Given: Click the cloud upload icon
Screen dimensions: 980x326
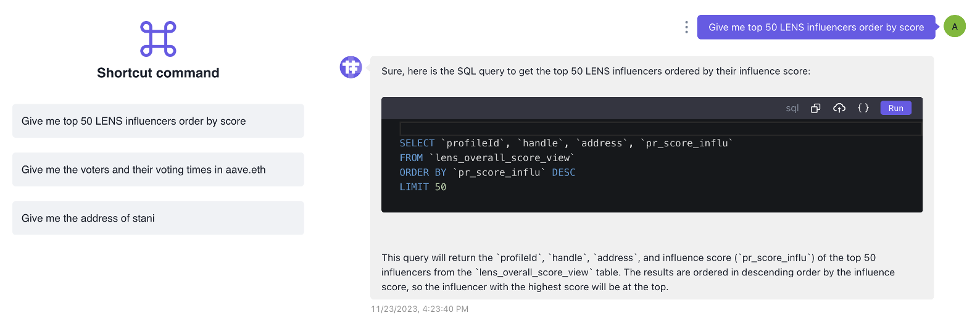Looking at the screenshot, I should tap(839, 108).
